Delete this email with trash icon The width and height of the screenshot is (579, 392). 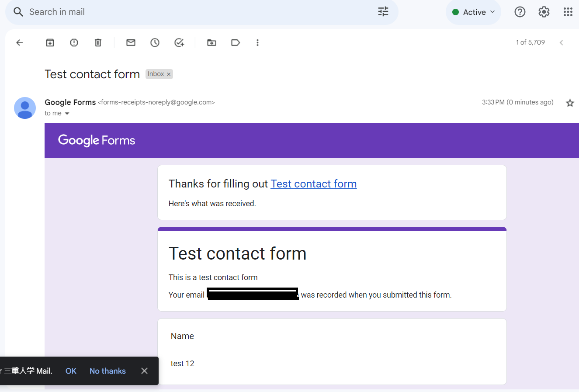[98, 42]
